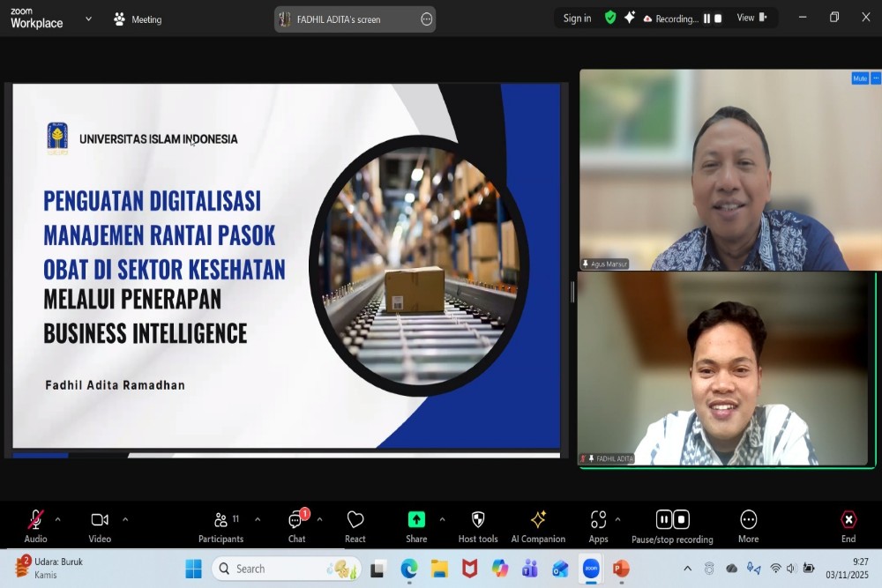Send a reaction with the React heart icon
The width and height of the screenshot is (882, 588).
tap(355, 519)
